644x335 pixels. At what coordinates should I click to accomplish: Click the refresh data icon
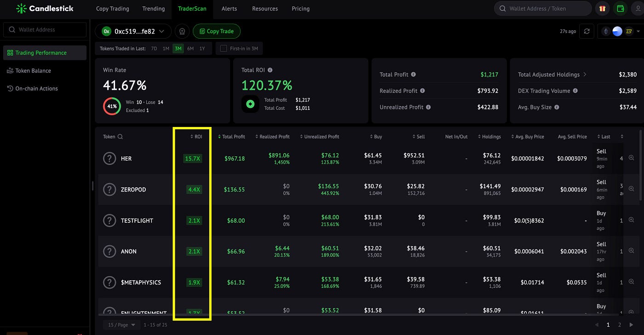pyautogui.click(x=586, y=31)
